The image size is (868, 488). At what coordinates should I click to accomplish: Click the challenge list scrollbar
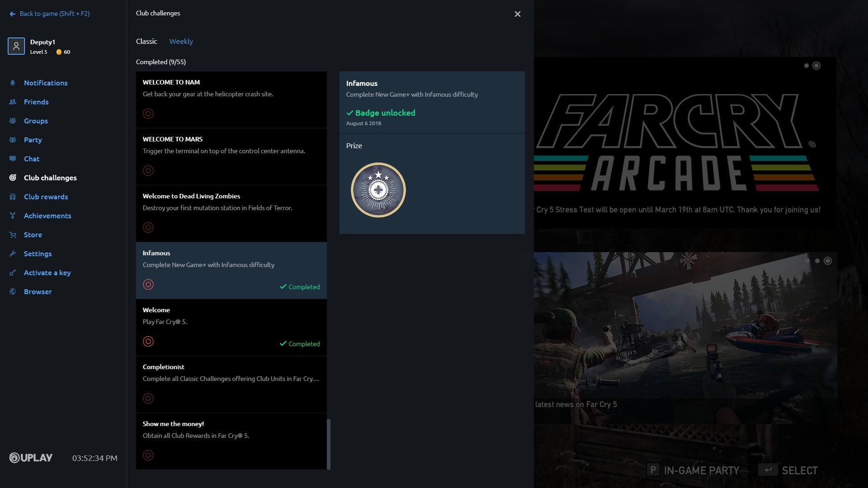click(x=329, y=444)
